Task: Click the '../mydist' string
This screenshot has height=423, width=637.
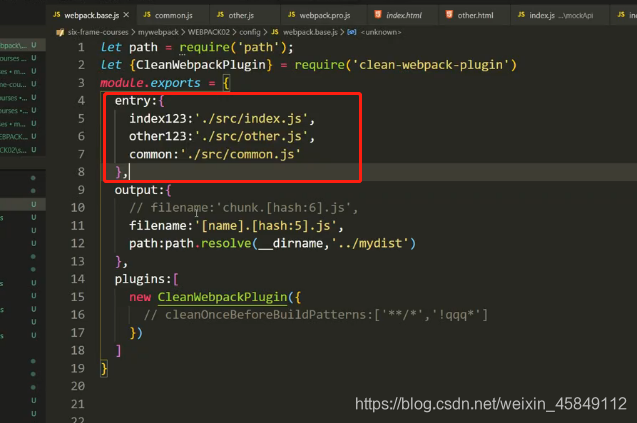Action: tap(370, 243)
